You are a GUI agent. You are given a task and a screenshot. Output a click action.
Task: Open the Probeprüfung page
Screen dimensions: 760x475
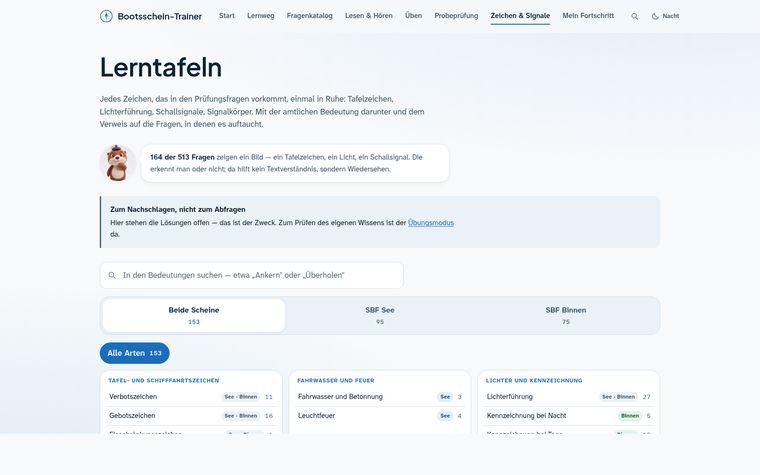[456, 16]
